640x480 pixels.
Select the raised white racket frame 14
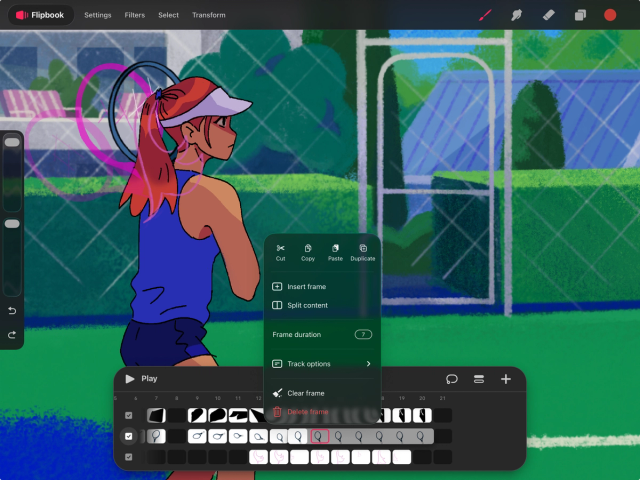tap(298, 436)
